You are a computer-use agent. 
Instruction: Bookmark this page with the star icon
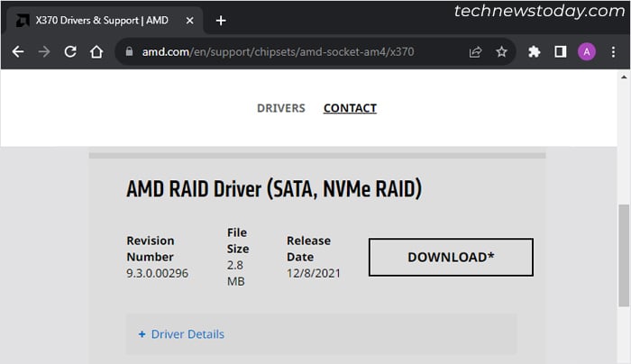pyautogui.click(x=501, y=52)
